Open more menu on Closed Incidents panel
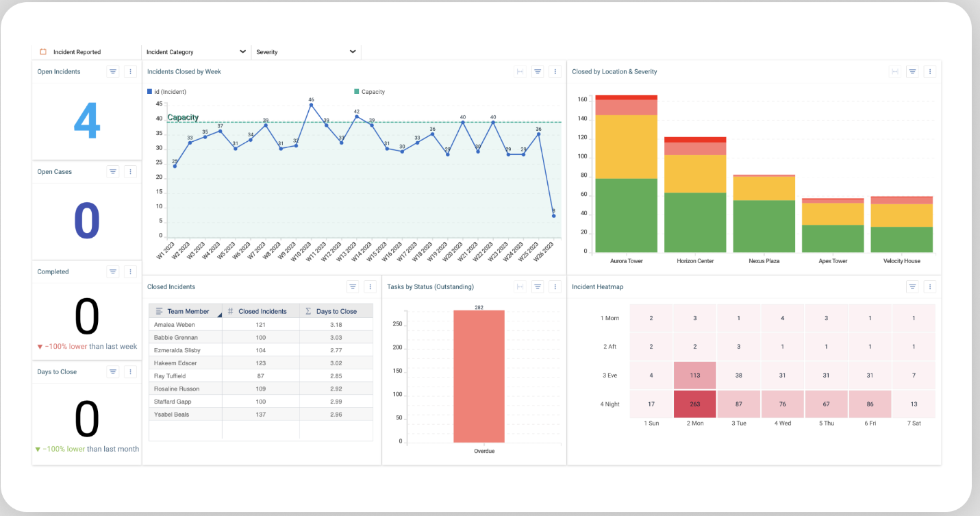Viewport: 980px width, 516px height. 370,286
